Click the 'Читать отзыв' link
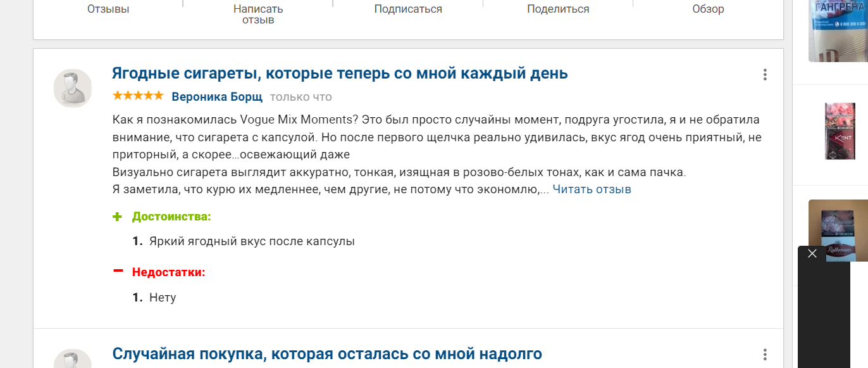Viewport: 868px width, 368px height. [x=592, y=189]
